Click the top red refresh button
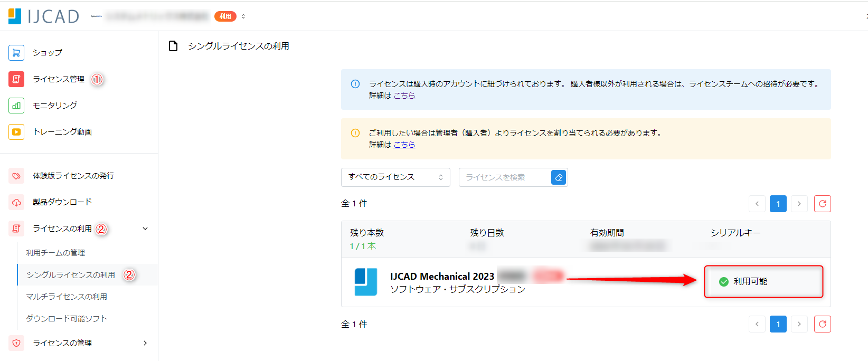Viewport: 868px width, 361px height. click(x=823, y=204)
